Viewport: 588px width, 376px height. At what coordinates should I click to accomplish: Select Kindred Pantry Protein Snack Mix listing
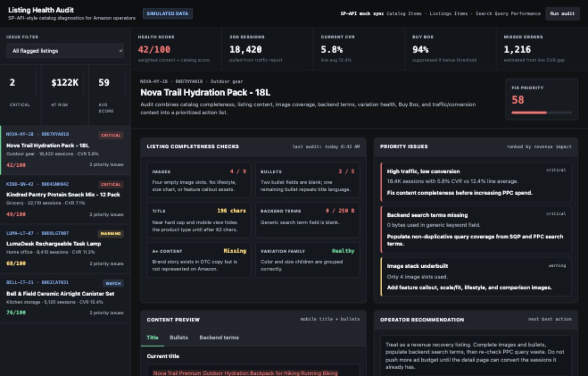[x=65, y=199]
